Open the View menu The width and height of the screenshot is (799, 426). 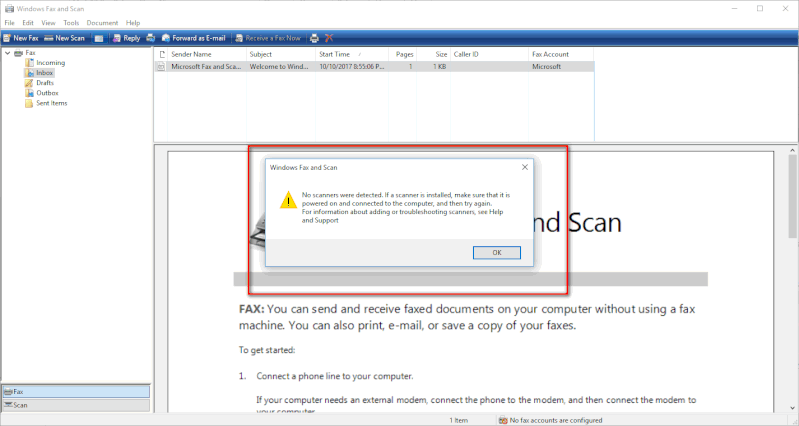(x=48, y=23)
